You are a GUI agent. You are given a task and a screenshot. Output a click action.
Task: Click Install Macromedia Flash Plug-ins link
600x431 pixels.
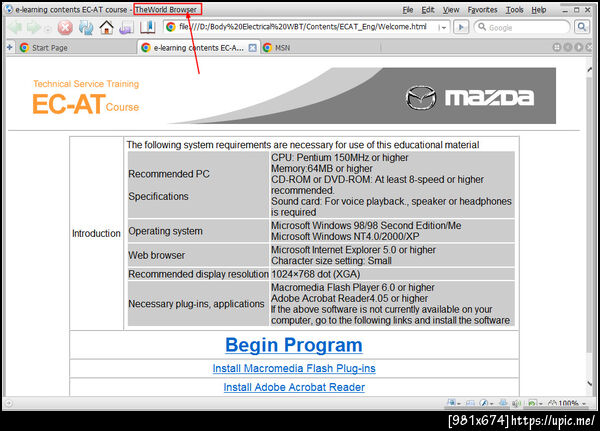click(294, 368)
